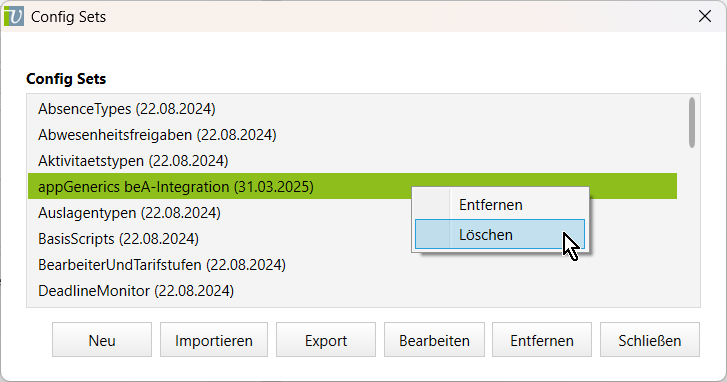Click the Importieren button
Viewport: 727px width, 382px height.
pyautogui.click(x=214, y=340)
